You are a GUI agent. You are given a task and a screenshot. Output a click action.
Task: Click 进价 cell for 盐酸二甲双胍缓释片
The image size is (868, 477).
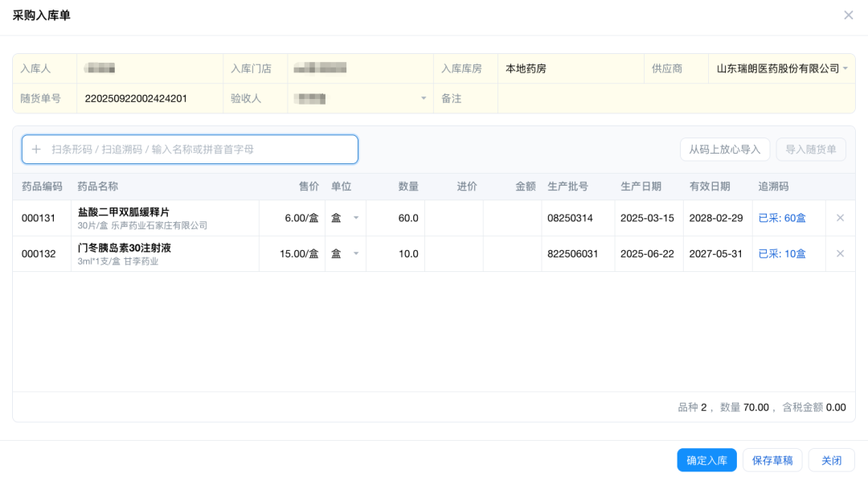(454, 218)
